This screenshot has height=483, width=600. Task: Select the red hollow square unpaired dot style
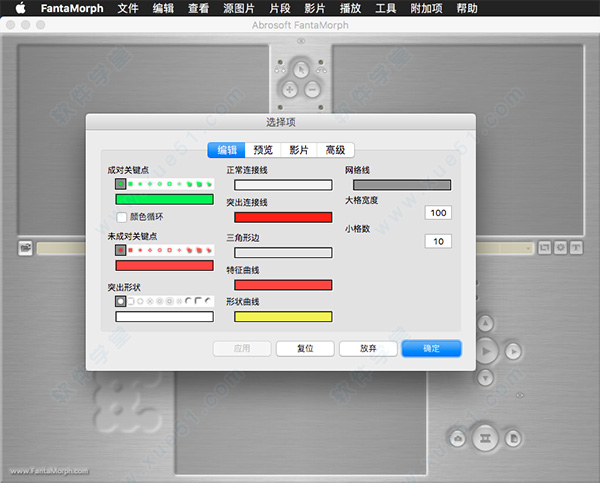tap(169, 250)
